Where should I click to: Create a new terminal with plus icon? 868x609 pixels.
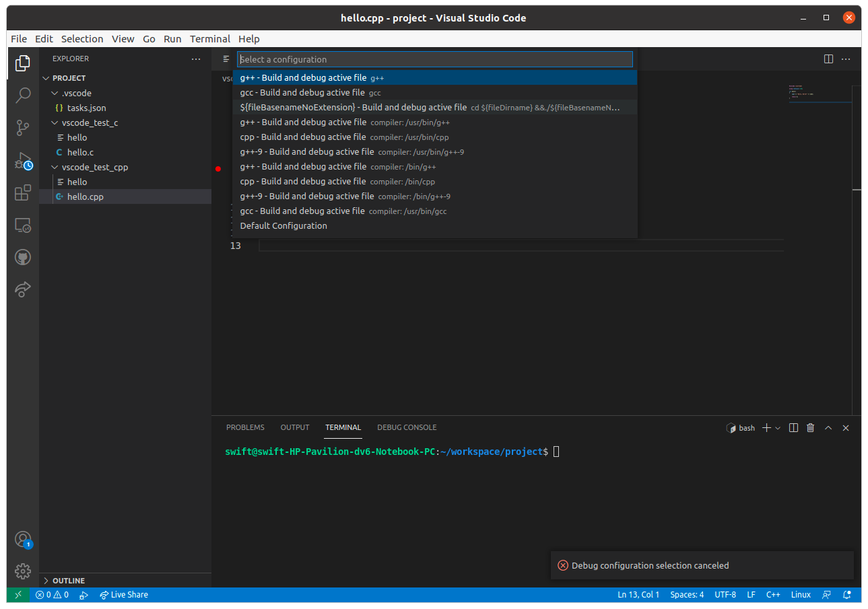pyautogui.click(x=766, y=428)
